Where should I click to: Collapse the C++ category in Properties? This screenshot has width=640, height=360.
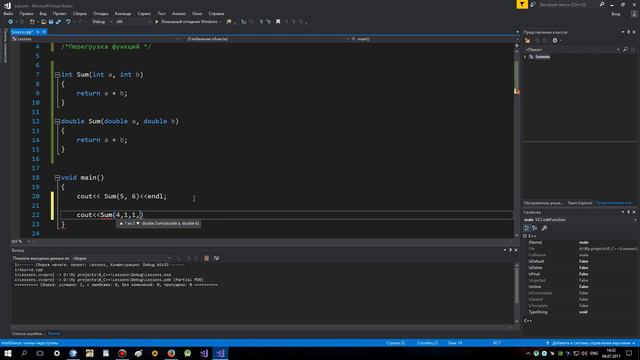[x=525, y=236]
